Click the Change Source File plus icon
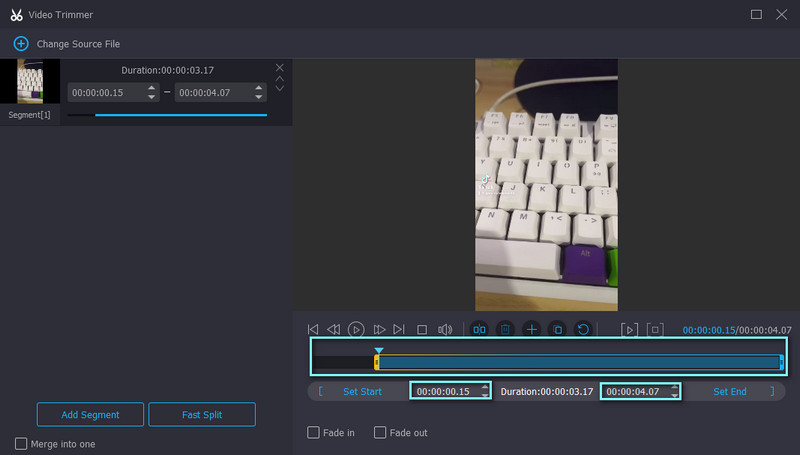This screenshot has height=455, width=800. click(21, 44)
